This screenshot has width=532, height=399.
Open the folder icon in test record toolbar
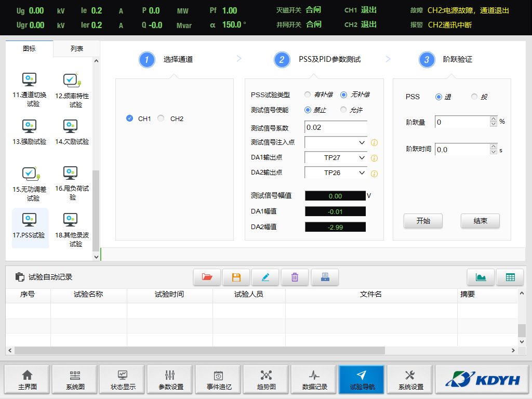[207, 277]
